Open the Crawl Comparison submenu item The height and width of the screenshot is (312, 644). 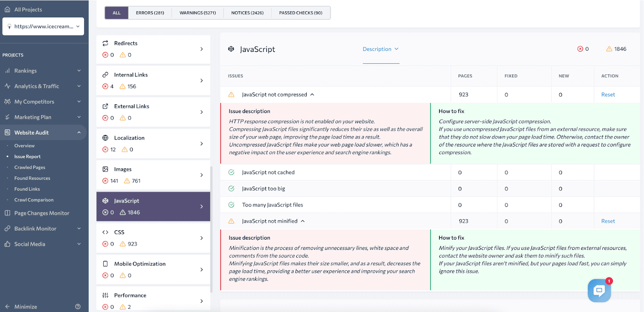coord(34,200)
